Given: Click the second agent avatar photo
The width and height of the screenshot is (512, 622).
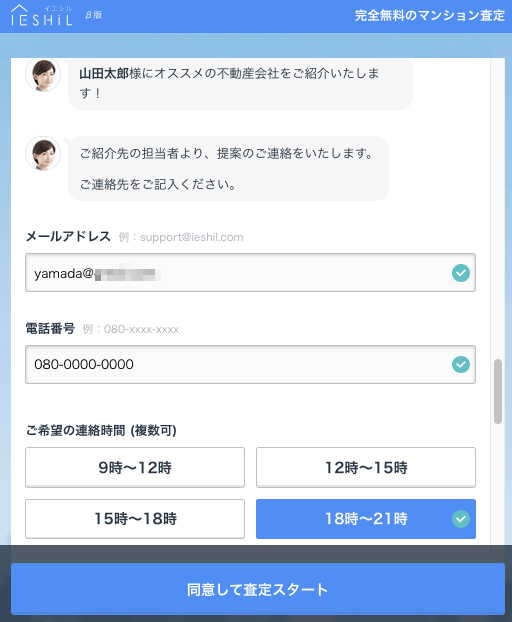Looking at the screenshot, I should pyautogui.click(x=43, y=154).
